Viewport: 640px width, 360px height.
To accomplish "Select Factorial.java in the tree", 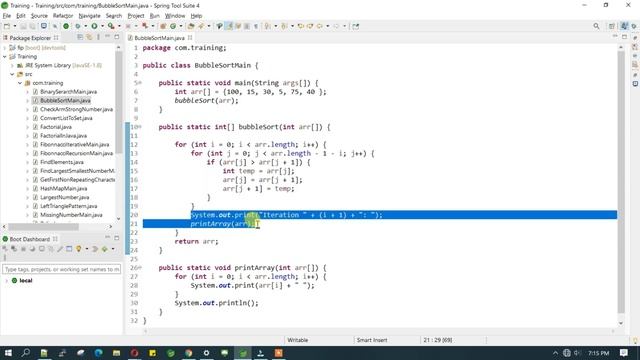I will (56, 127).
